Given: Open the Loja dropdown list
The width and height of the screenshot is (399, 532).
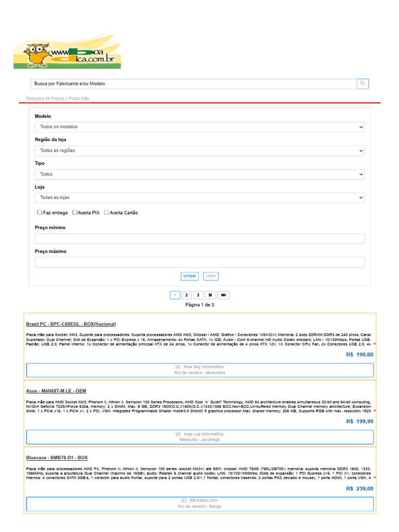Looking at the screenshot, I should pos(199,197).
